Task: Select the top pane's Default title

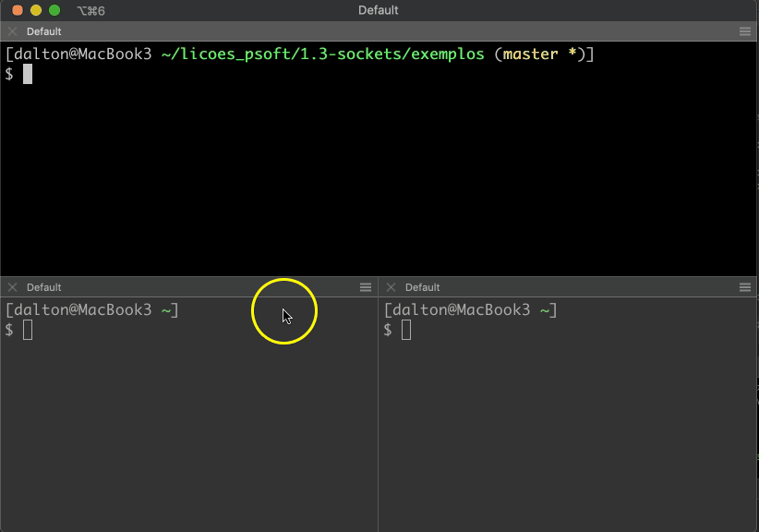Action: (43, 31)
